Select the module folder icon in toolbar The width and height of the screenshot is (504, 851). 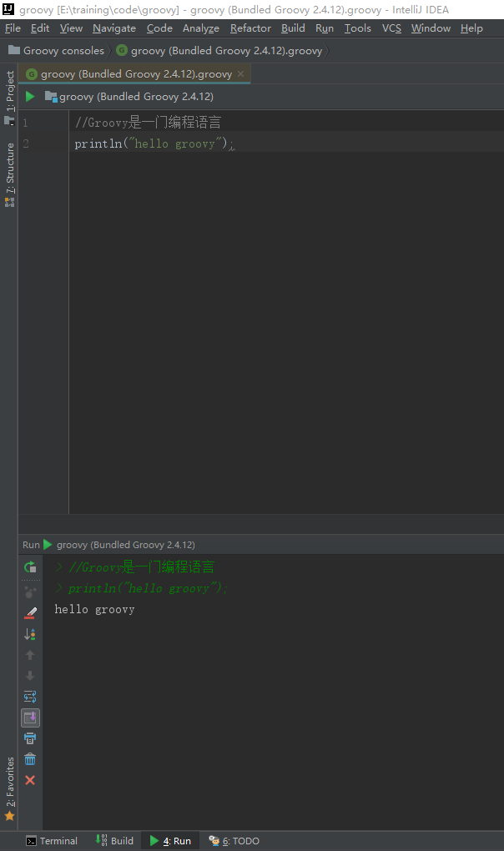51,97
